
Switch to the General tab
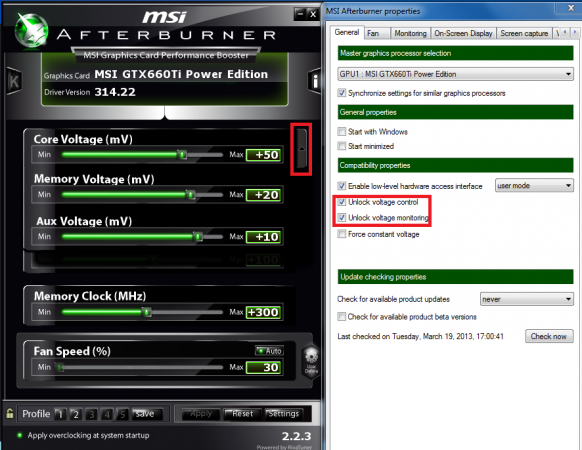[347, 32]
